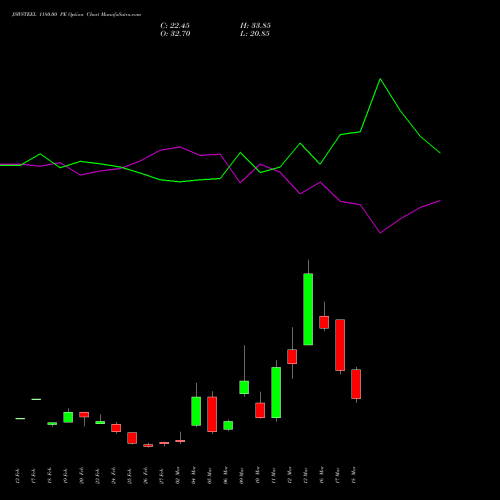Select the 10 Mar date label
The width and height of the screenshot is (500, 500).
[258, 476]
